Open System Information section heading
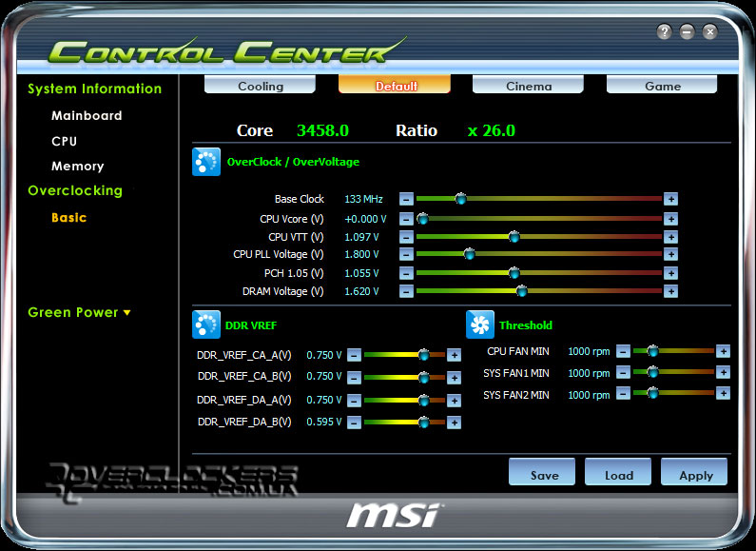This screenshot has width=756, height=551. pos(94,89)
